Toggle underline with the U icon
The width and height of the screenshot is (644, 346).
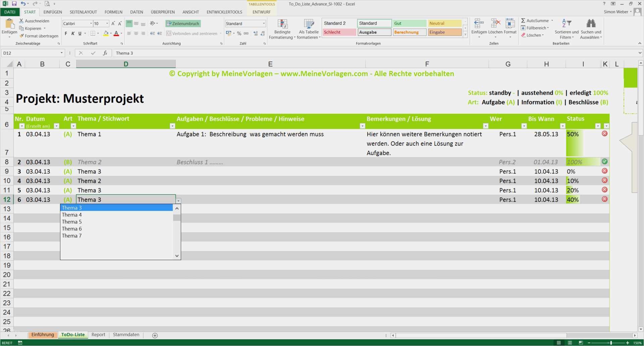pos(79,33)
